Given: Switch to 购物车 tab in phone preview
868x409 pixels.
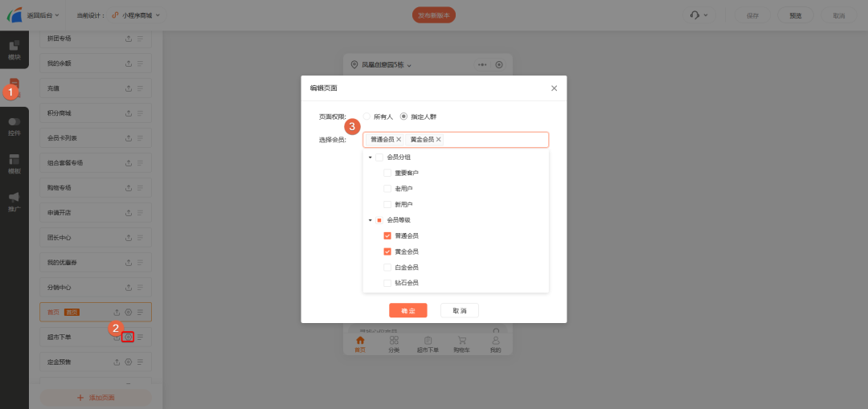Looking at the screenshot, I should point(461,344).
